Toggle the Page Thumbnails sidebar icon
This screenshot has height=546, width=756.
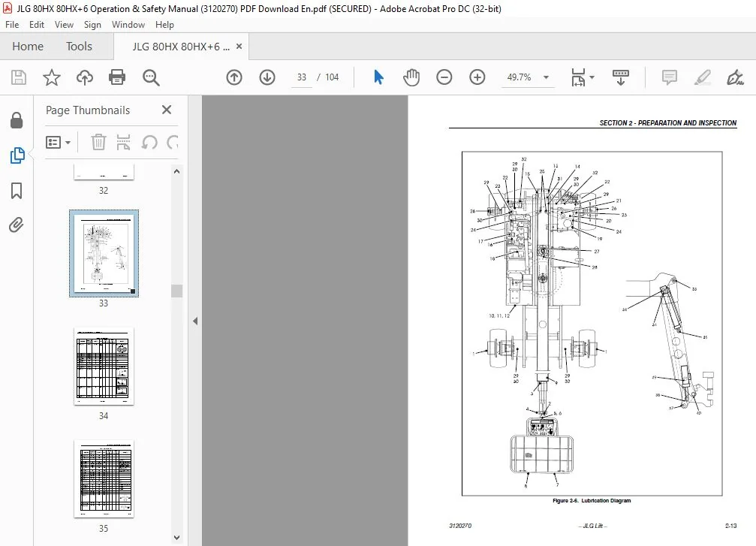click(17, 155)
